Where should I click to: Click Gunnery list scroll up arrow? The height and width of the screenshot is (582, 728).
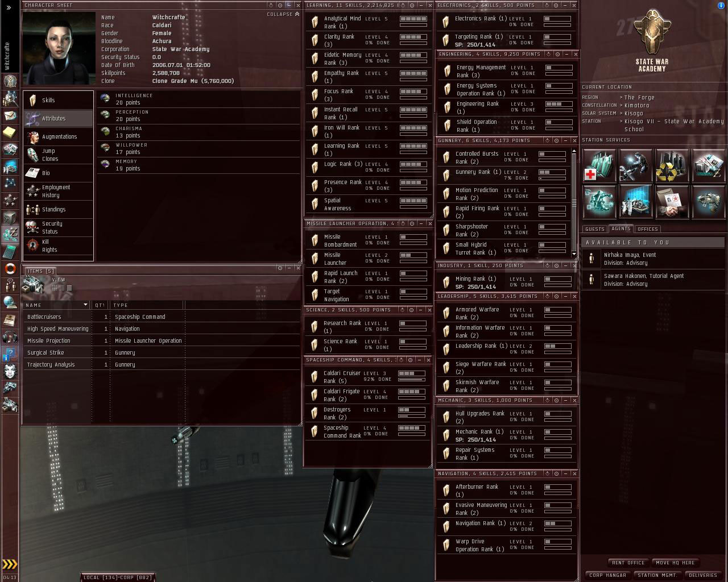tap(574, 152)
